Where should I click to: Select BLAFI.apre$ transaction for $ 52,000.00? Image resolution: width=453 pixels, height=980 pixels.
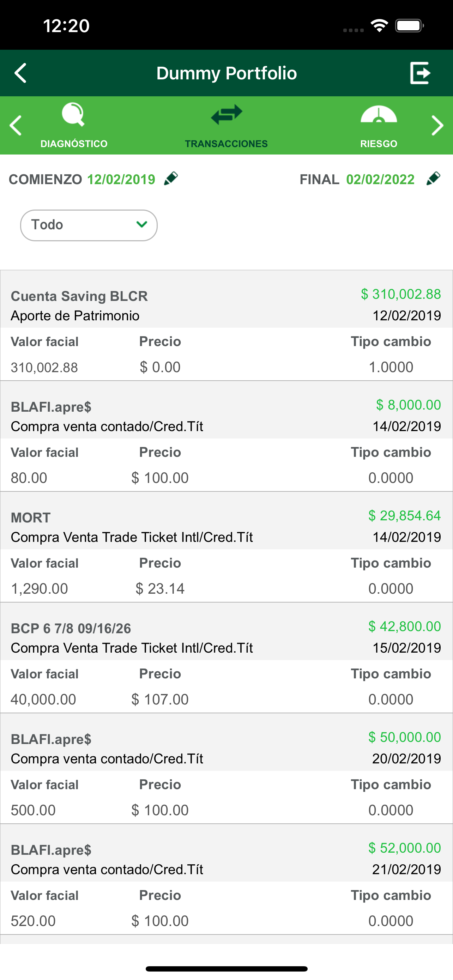click(226, 879)
